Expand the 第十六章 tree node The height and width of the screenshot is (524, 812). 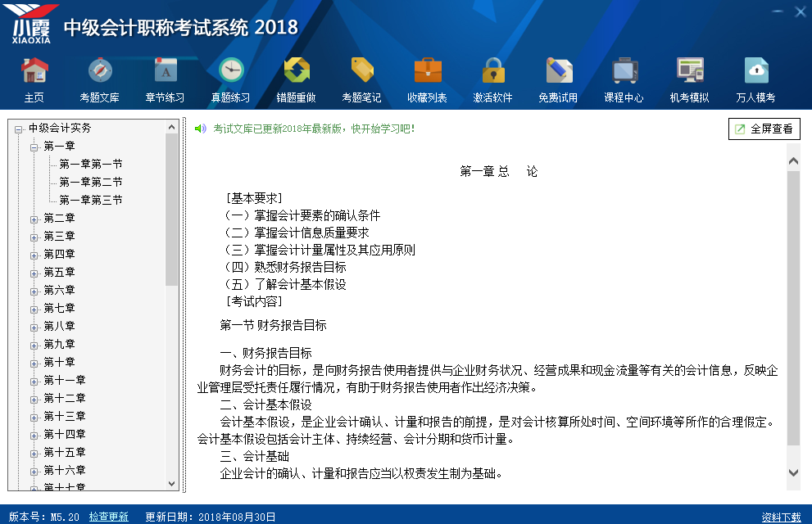(x=34, y=472)
